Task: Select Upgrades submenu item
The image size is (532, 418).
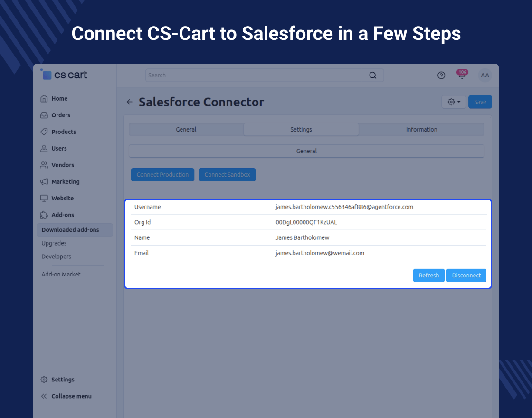Action: (54, 243)
